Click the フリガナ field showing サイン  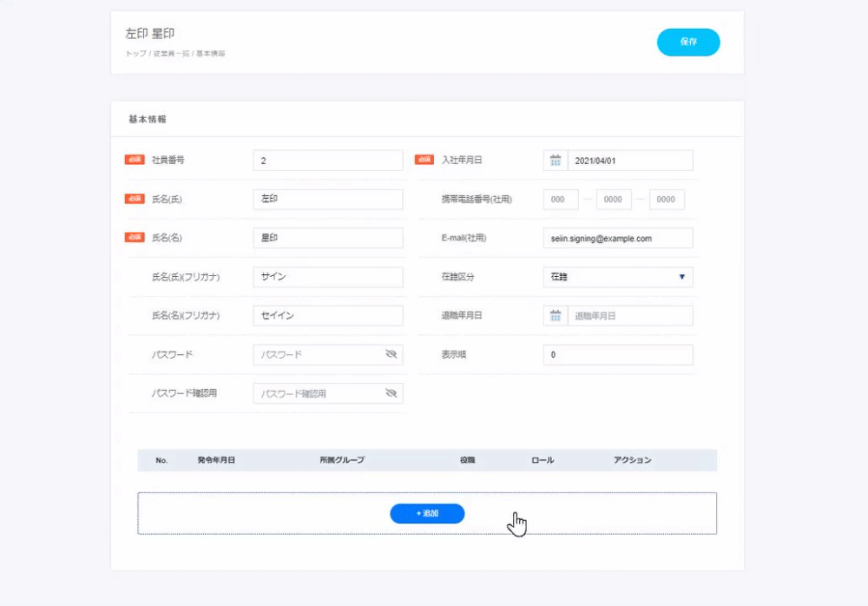click(327, 276)
